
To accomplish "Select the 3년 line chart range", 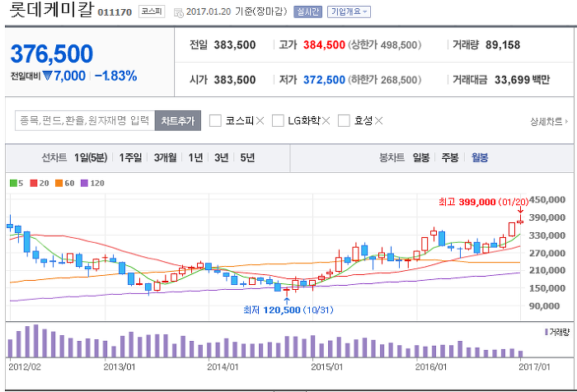I will 222,158.
